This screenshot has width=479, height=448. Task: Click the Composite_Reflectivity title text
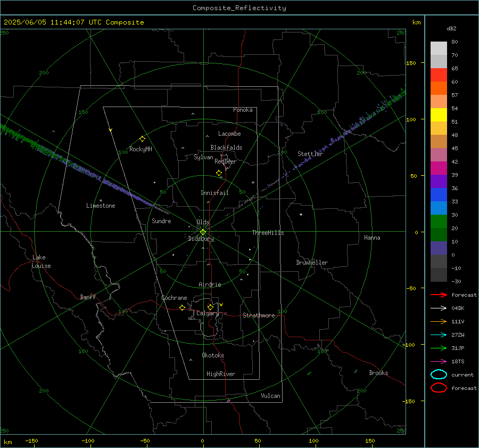pos(239,8)
